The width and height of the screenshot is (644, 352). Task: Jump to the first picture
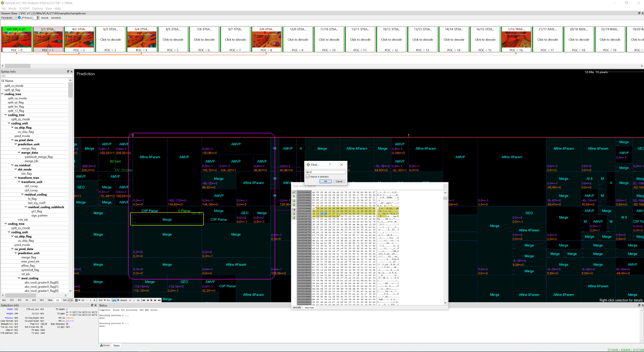(144, 300)
